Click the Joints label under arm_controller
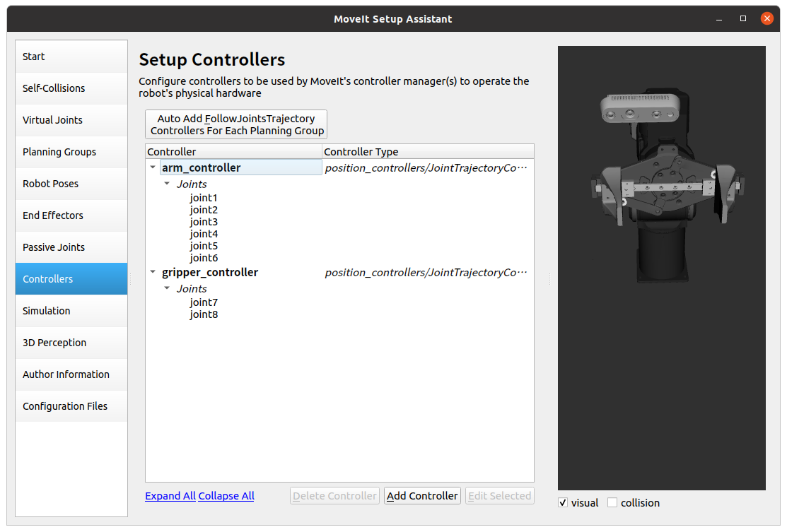The image size is (787, 532). 191,184
